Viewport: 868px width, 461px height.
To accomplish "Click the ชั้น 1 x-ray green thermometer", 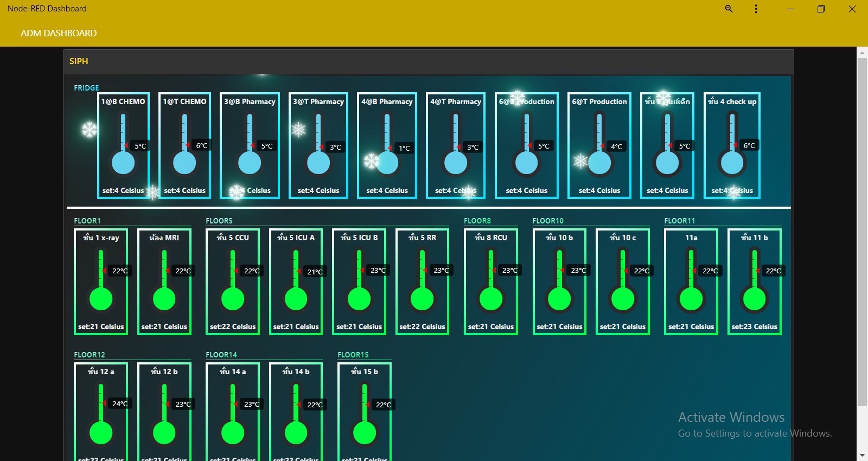I will (101, 280).
